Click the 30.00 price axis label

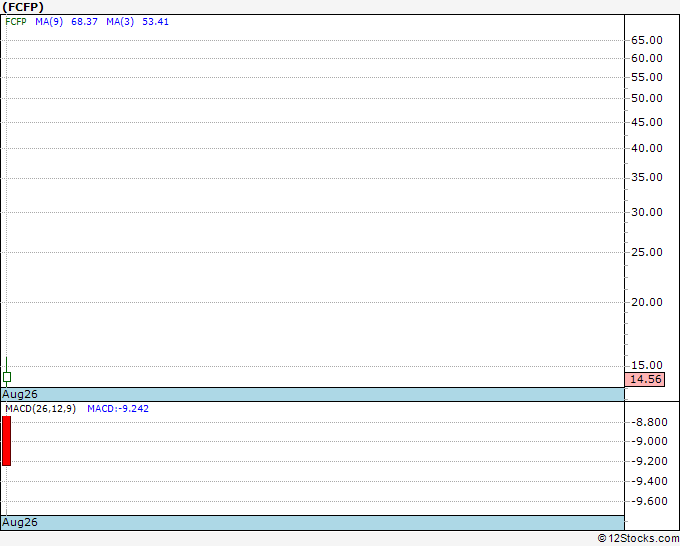click(x=647, y=212)
